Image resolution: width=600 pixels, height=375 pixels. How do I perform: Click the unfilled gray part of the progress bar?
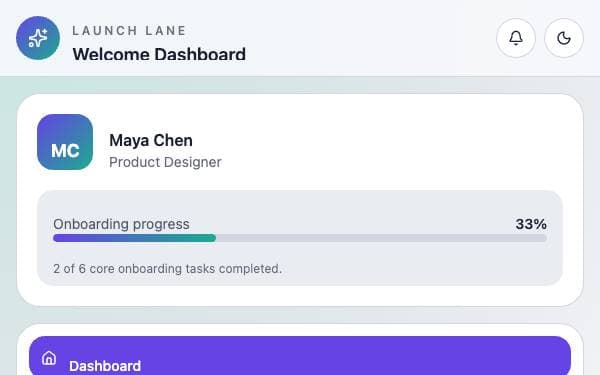point(381,238)
